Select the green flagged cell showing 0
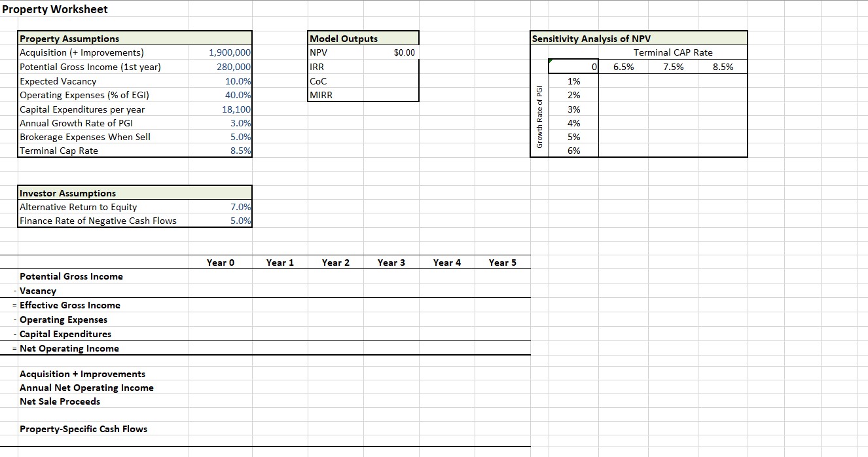The image size is (868, 457). [x=574, y=67]
